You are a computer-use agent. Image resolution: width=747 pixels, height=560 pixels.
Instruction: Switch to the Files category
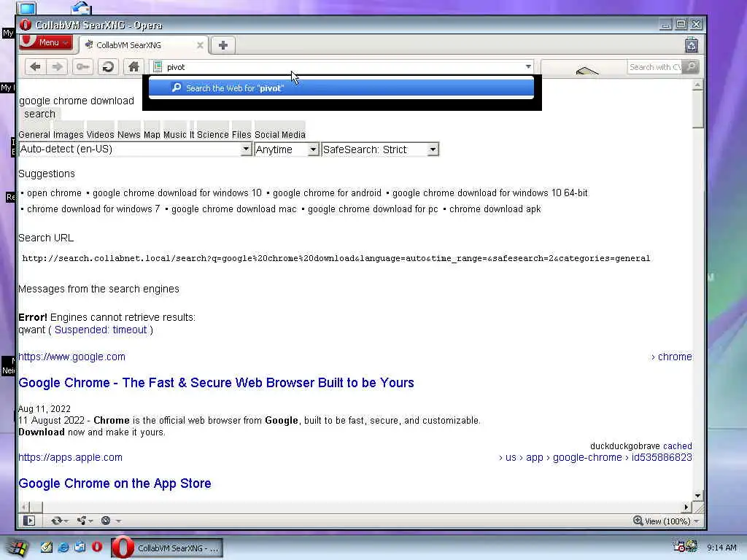click(x=241, y=135)
